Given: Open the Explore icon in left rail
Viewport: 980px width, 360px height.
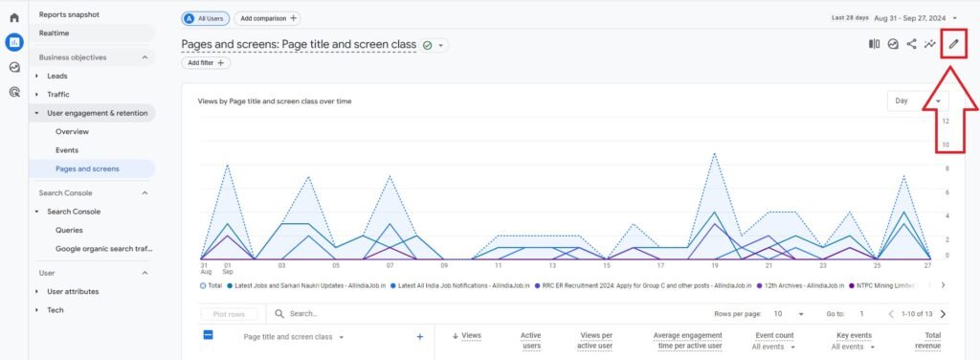Looking at the screenshot, I should point(14,67).
